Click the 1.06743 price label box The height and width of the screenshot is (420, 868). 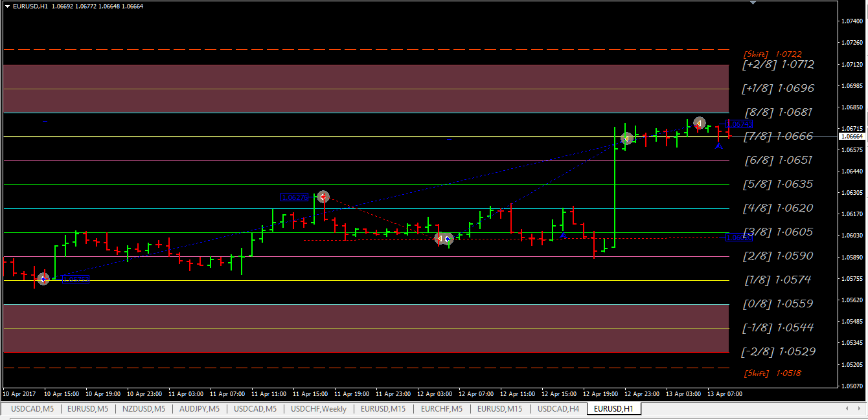tap(738, 124)
